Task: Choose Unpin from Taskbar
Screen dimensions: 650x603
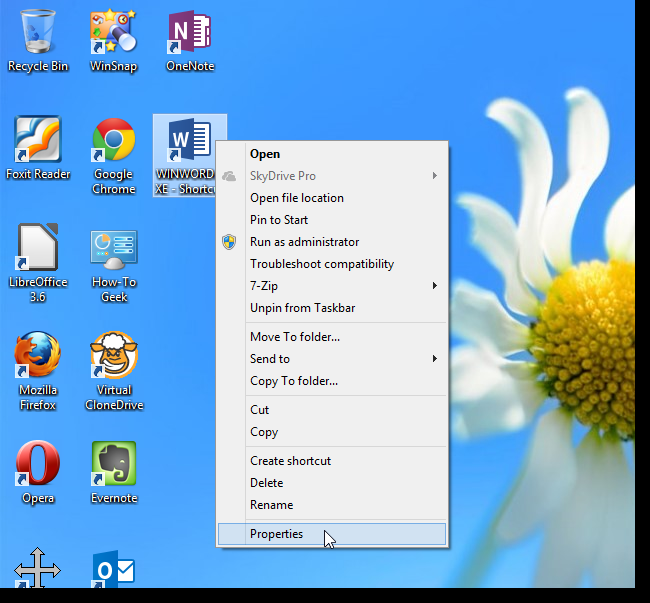Action: pyautogui.click(x=302, y=308)
